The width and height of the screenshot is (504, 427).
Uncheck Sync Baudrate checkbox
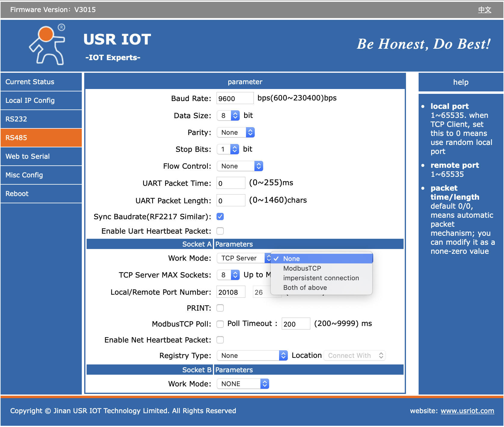coord(220,217)
